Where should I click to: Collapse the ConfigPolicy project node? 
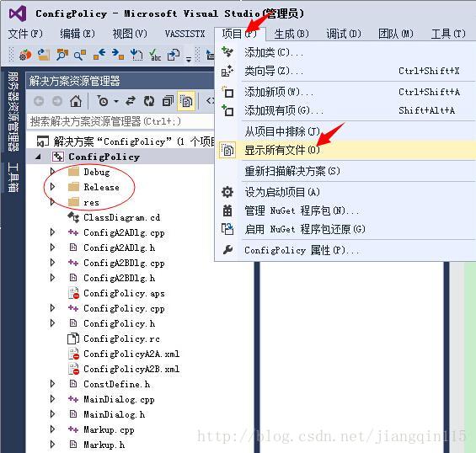(x=38, y=157)
